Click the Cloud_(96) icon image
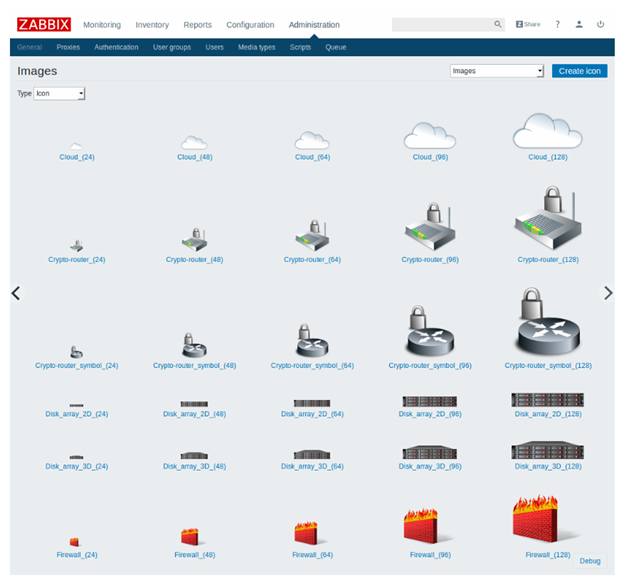This screenshot has height=585, width=624. (430, 136)
